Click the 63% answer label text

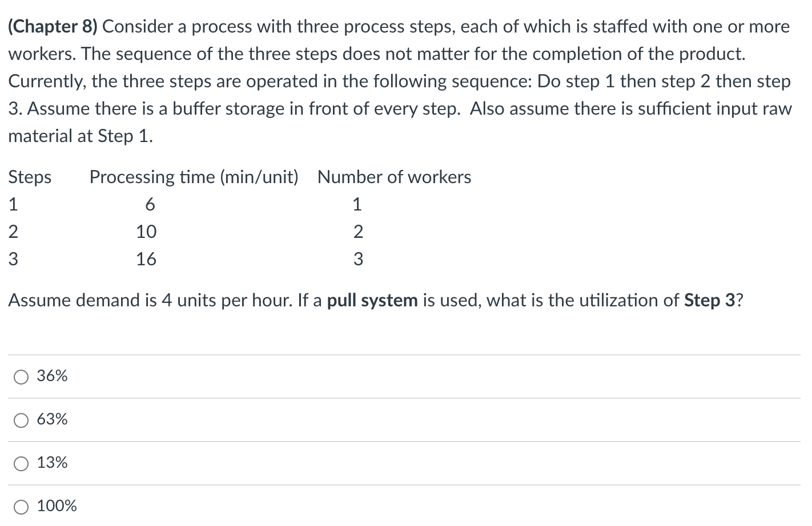tap(51, 420)
